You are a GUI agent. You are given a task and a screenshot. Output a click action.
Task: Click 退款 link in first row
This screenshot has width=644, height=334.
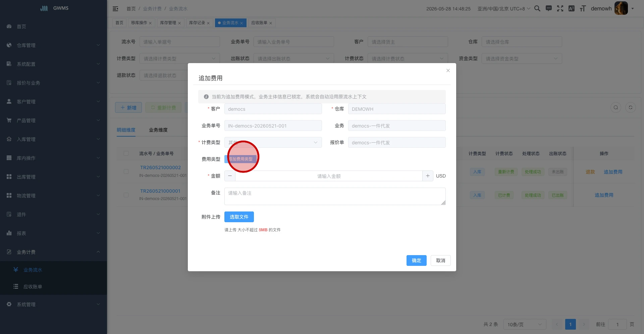[x=590, y=172]
